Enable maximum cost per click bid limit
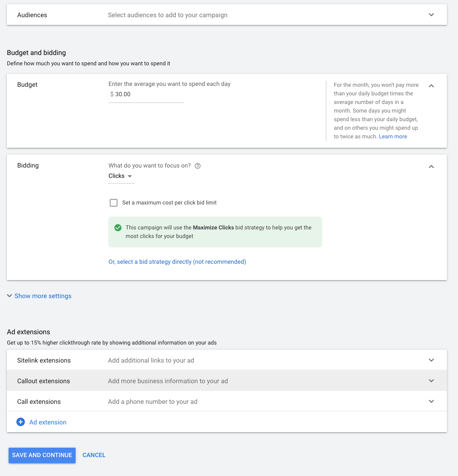Viewport: 458px width, 476px height. pos(113,203)
